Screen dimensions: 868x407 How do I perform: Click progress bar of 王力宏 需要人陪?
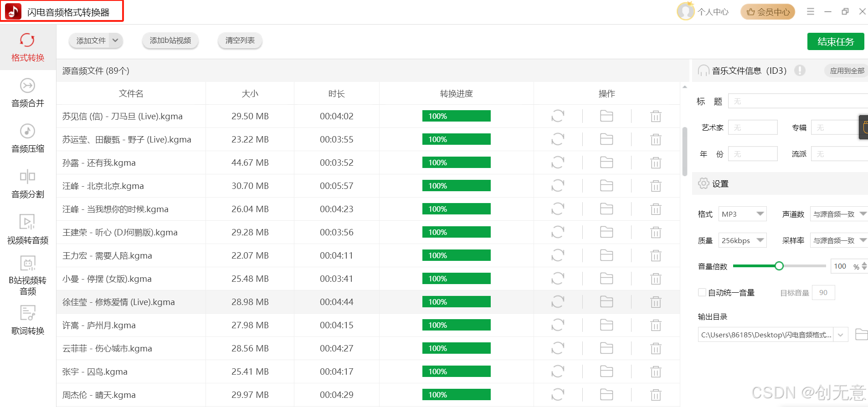[457, 255]
